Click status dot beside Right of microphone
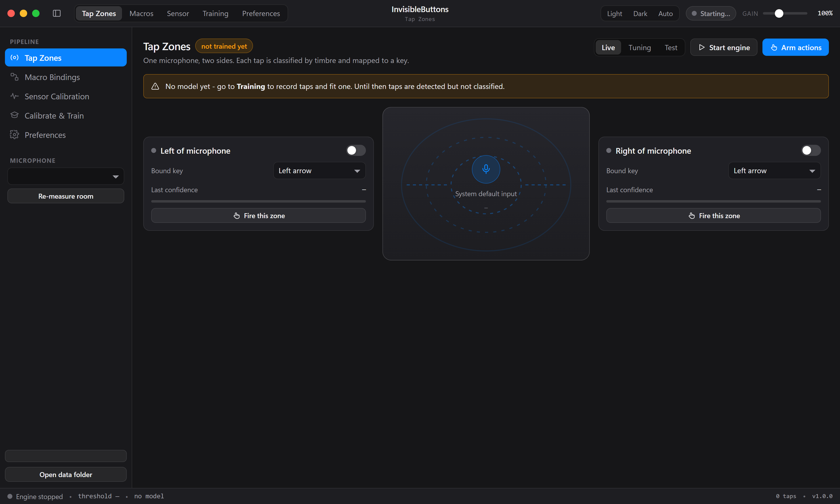Screen dimensions: 840x504 click(609, 150)
